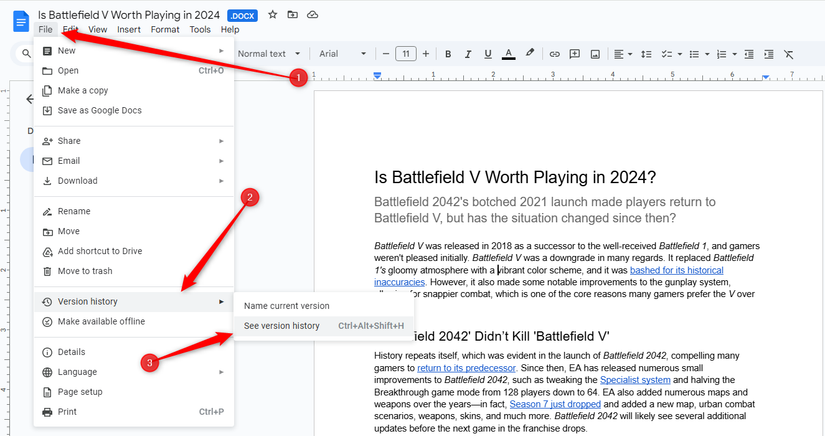Screen dimensions: 825x436
Task: Choose Rename in the File menu
Action: click(134, 211)
